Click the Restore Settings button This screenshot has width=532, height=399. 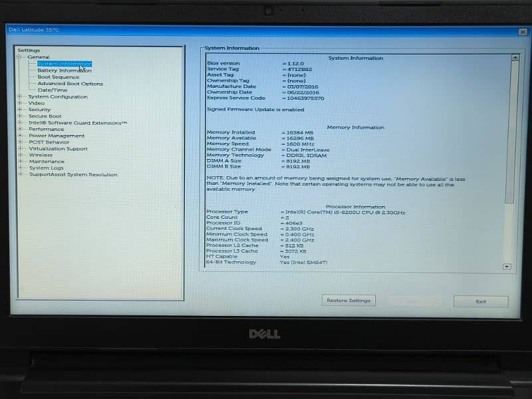click(x=348, y=301)
